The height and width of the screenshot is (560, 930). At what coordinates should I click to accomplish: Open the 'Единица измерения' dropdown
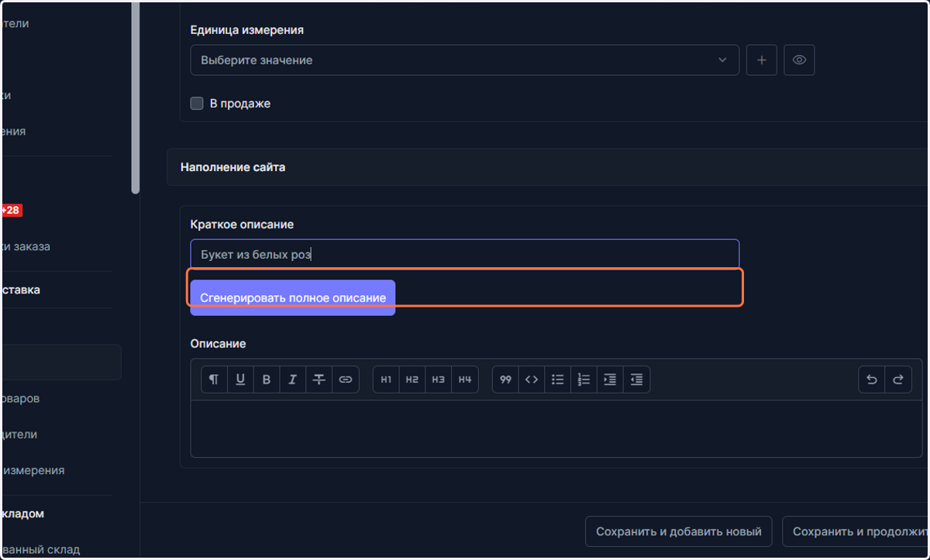coord(465,60)
